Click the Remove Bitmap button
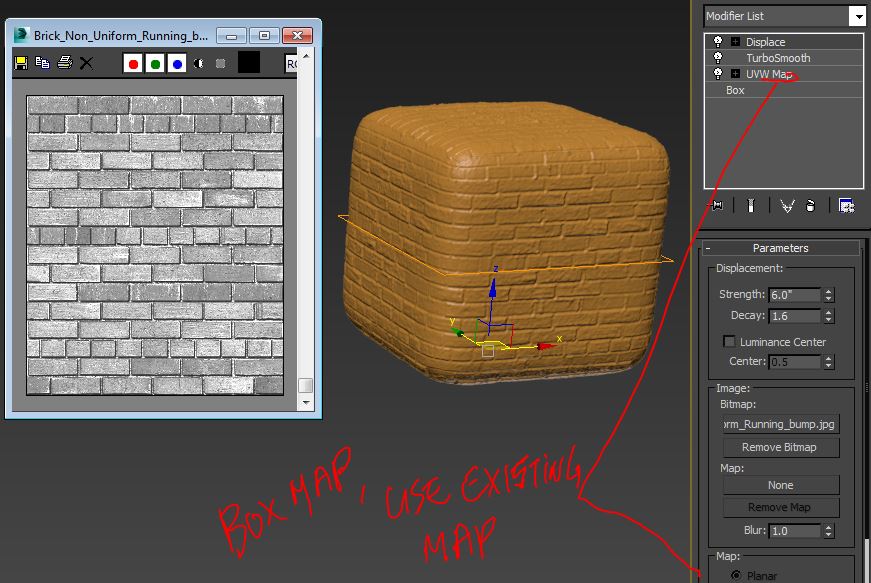Image resolution: width=871 pixels, height=583 pixels. coord(780,448)
